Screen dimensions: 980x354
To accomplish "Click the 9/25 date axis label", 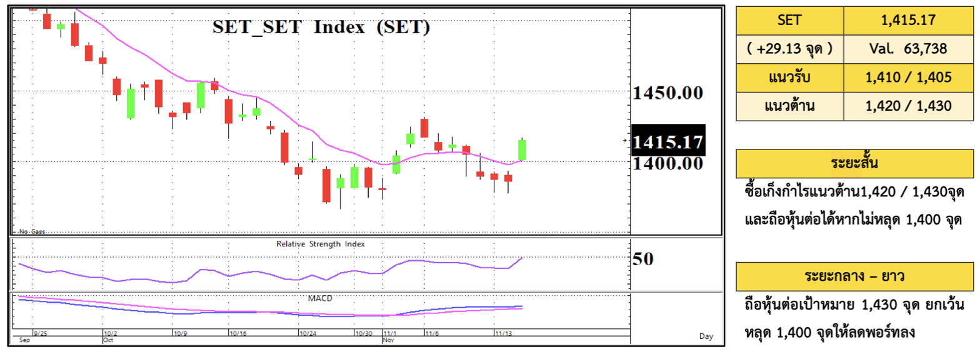I will tap(40, 334).
